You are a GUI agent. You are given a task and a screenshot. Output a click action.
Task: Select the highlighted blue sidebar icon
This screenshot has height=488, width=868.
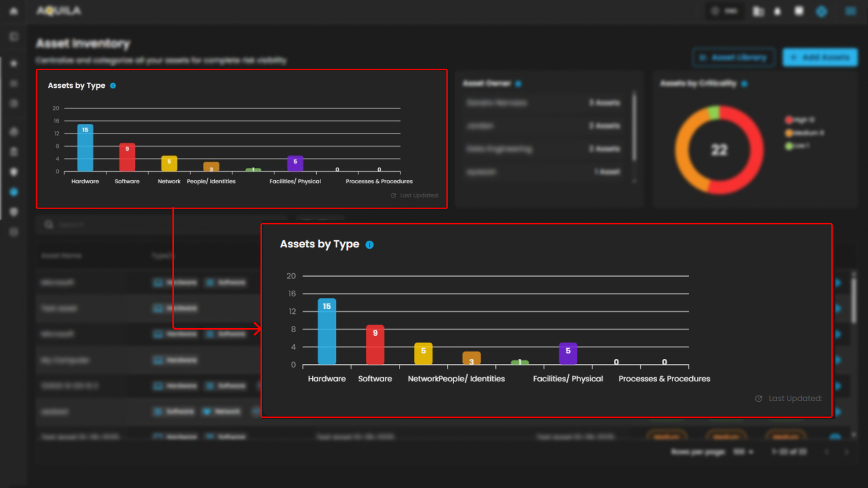click(14, 192)
